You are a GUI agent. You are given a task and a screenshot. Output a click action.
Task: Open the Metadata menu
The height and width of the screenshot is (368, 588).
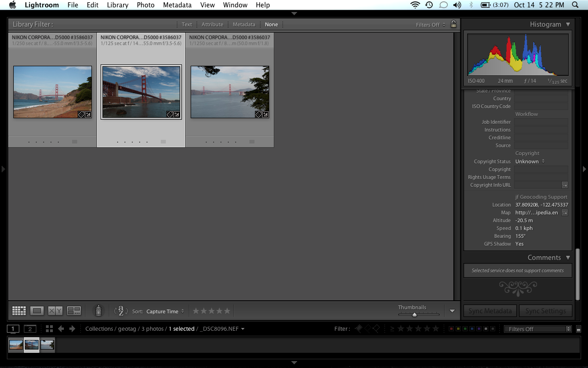(177, 5)
